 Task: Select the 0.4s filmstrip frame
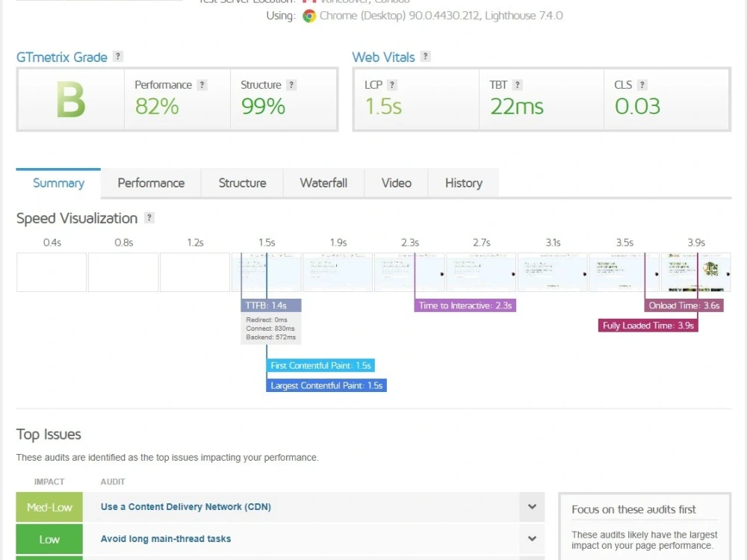[x=52, y=272]
